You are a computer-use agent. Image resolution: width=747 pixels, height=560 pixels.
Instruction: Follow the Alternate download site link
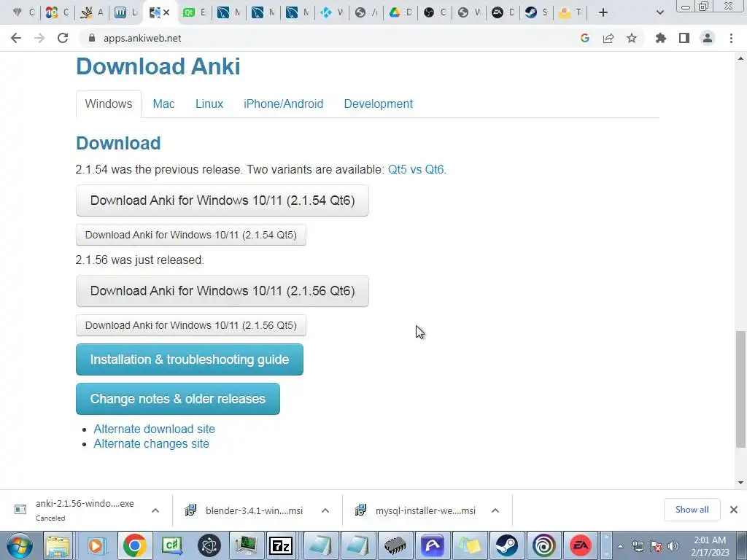155,429
